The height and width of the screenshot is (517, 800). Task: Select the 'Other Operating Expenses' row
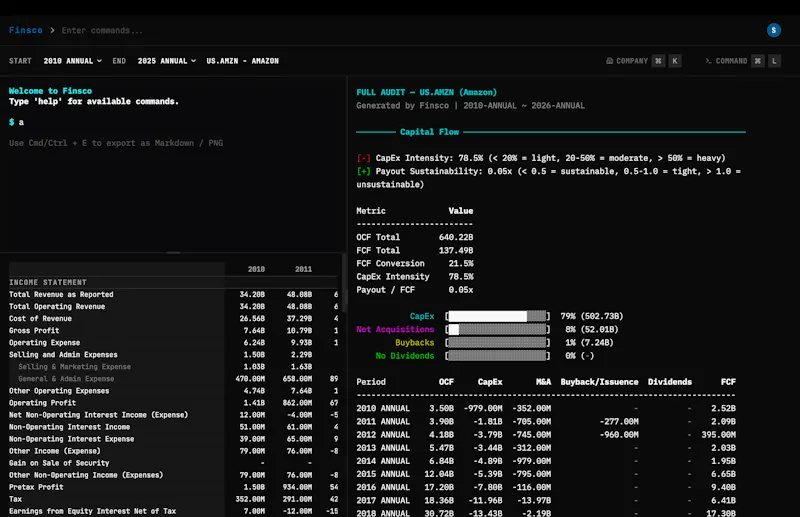coord(173,391)
